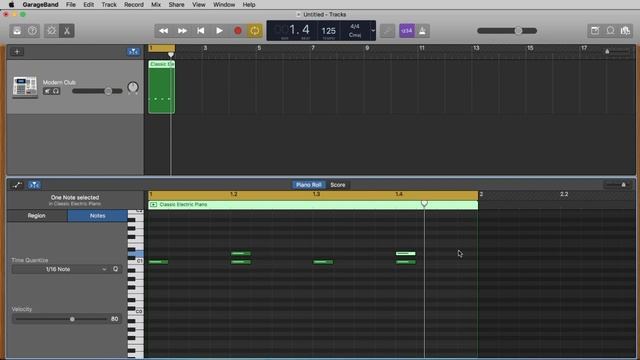This screenshot has width=640, height=360.
Task: Click the C1 key on piano keyboard
Action: click(136, 261)
